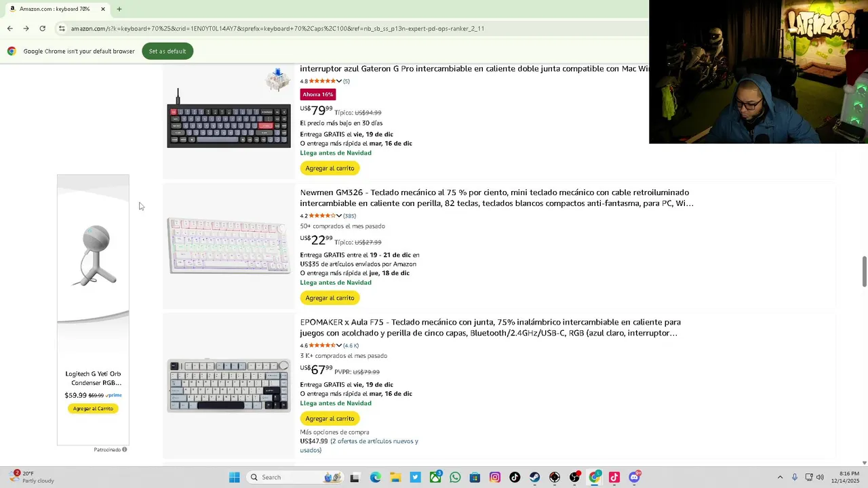
Task: Open WhatsApp from the taskbar
Action: coord(455,477)
